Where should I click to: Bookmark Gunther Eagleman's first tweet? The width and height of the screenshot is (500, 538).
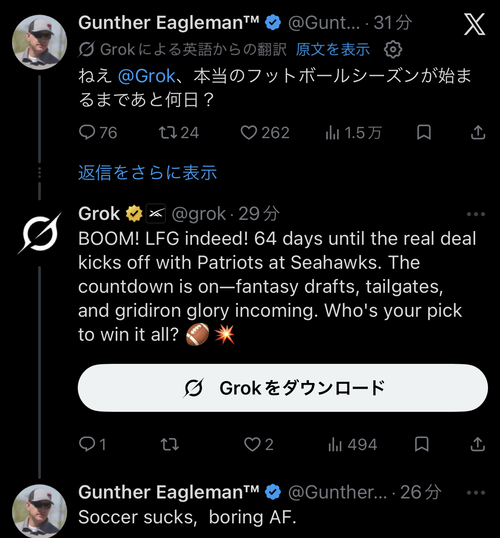pyautogui.click(x=424, y=132)
